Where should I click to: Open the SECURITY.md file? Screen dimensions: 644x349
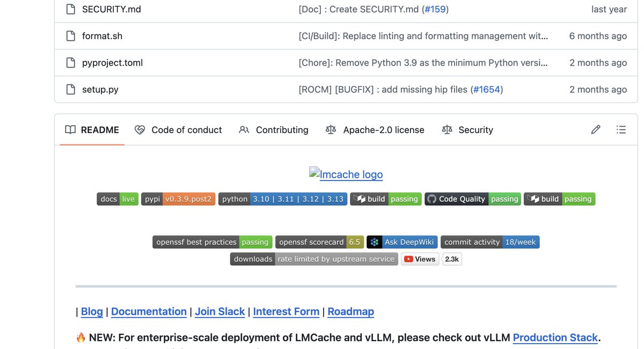[112, 9]
